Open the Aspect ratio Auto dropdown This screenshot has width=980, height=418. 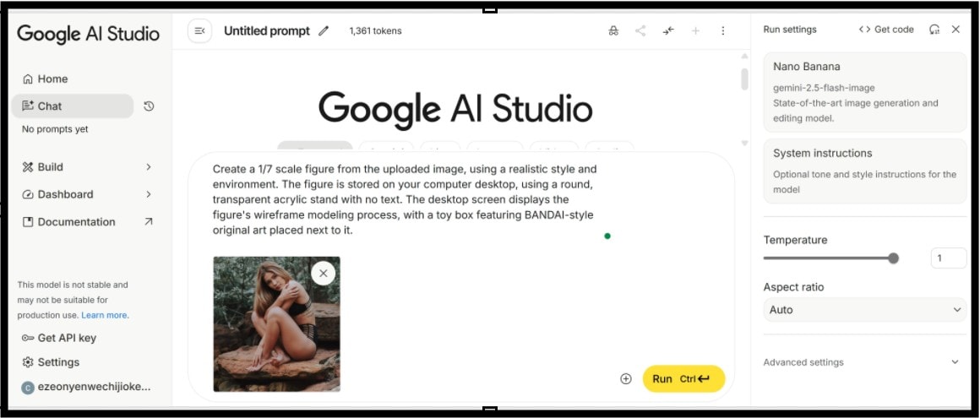point(865,310)
